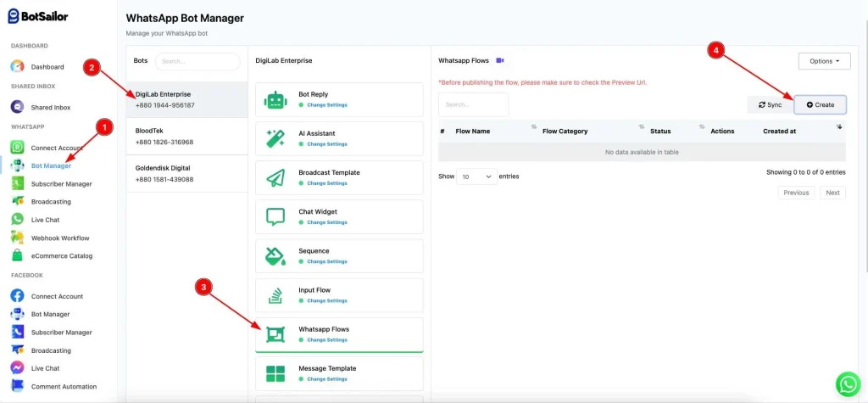Image resolution: width=868 pixels, height=403 pixels.
Task: Select the DigiLab Enterprise bot
Action: (187, 100)
